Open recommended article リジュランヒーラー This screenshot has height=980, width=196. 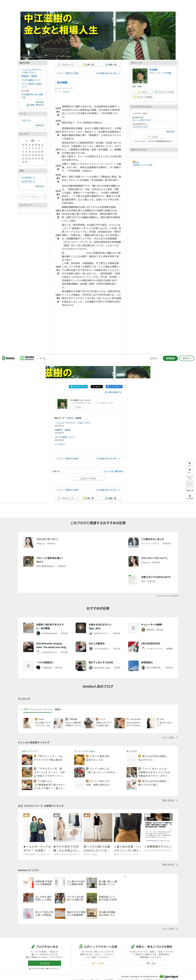pos(47,539)
